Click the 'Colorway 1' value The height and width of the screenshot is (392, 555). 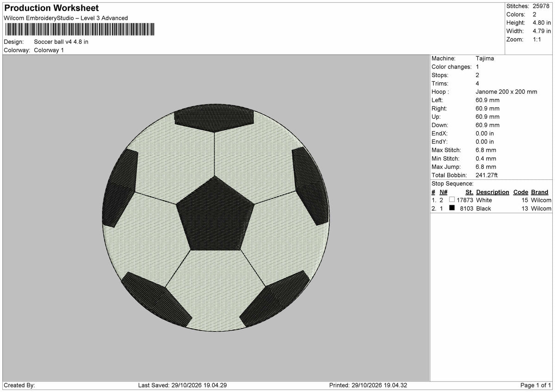pyautogui.click(x=49, y=50)
